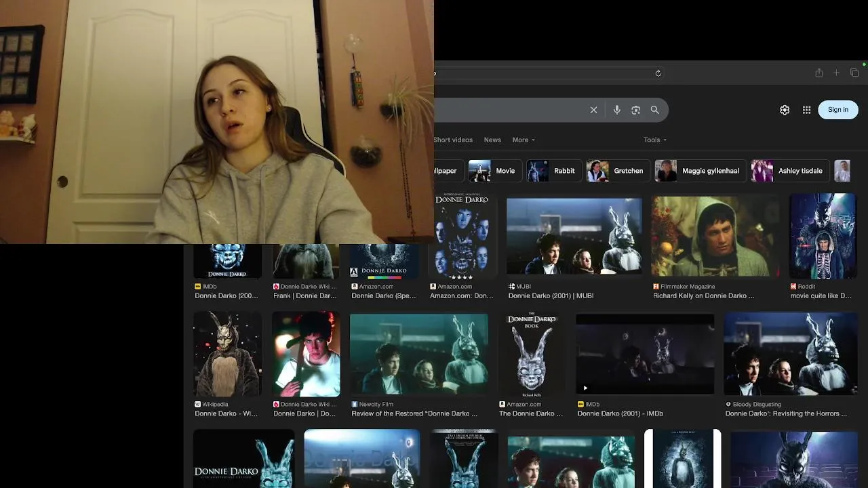
Task: Click "Donnie Darko (Spe..." Amazon caption
Action: [383, 296]
